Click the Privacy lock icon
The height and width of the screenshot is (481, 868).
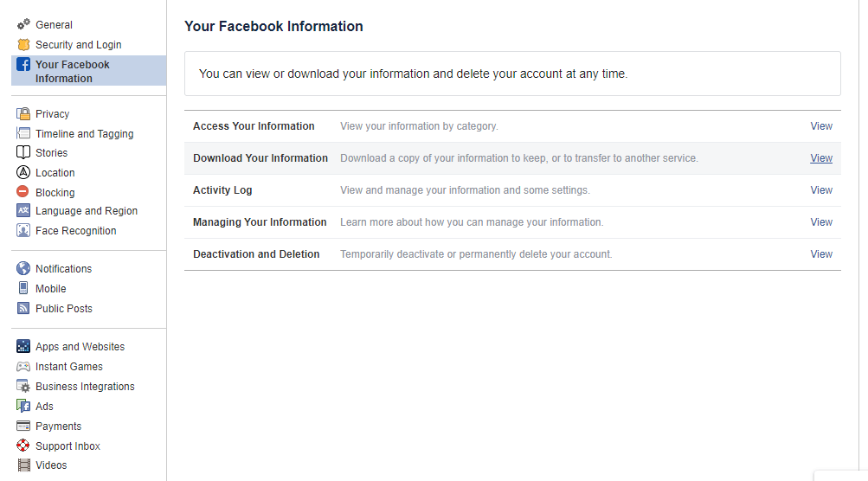pos(23,113)
